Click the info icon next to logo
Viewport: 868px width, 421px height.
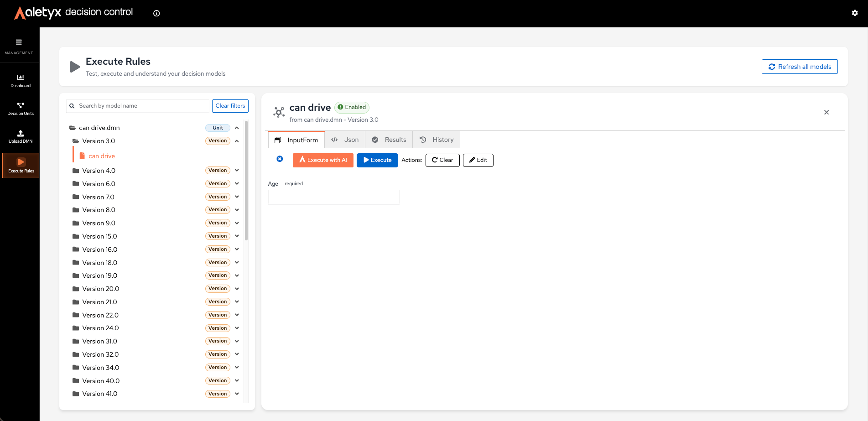156,13
